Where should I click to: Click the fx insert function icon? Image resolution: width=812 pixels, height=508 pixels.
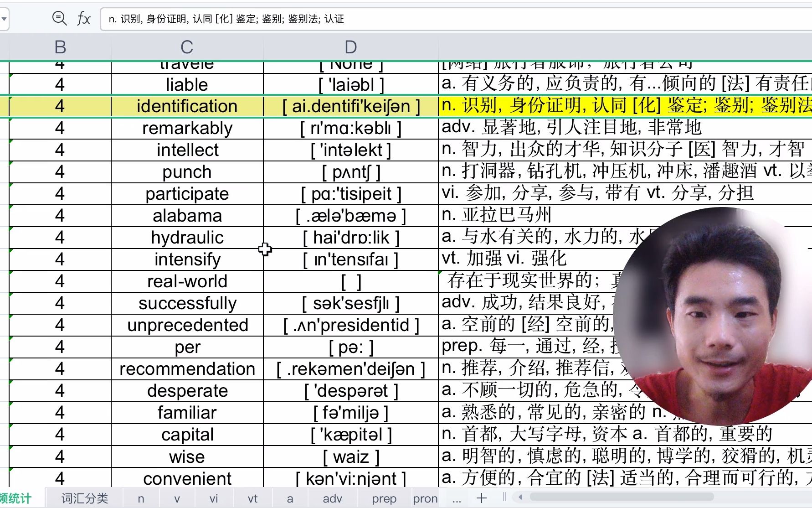point(83,19)
